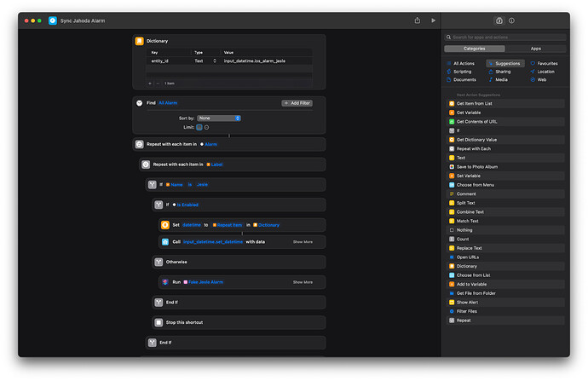Click Save to Photo Album icon
The height and width of the screenshot is (381, 588).
tap(452, 167)
